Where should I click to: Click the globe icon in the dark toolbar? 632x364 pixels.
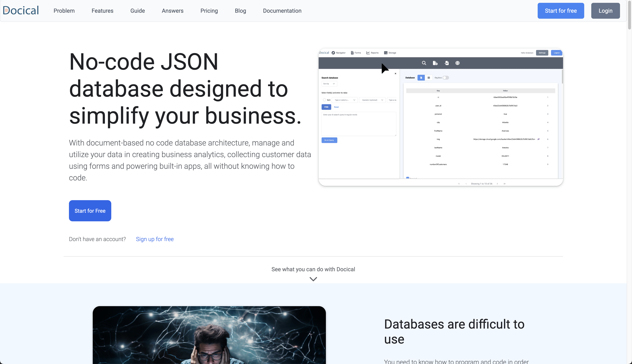458,63
